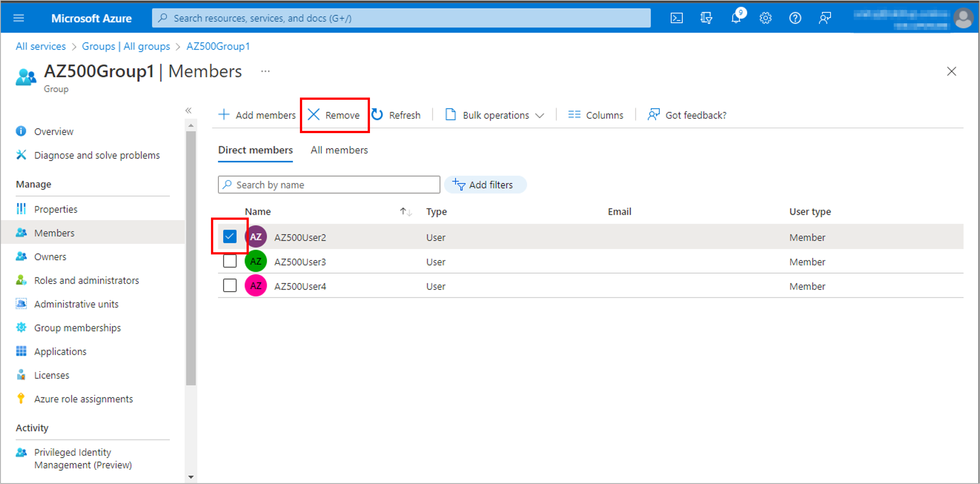Click the User type column header
The image size is (980, 484).
pyautogui.click(x=810, y=212)
